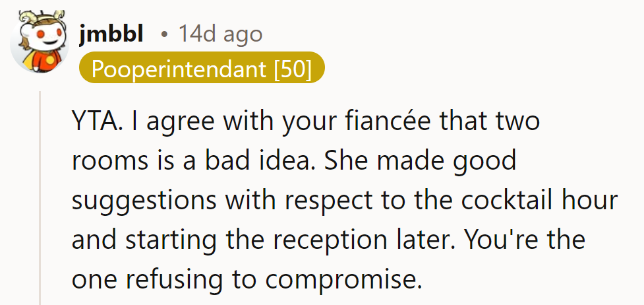Click the bullet separator before the timestamp

163,34
